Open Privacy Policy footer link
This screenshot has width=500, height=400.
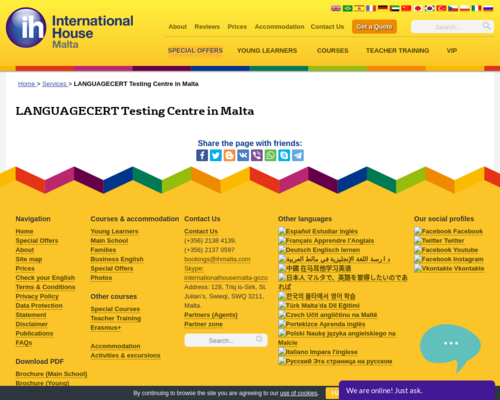(37, 297)
